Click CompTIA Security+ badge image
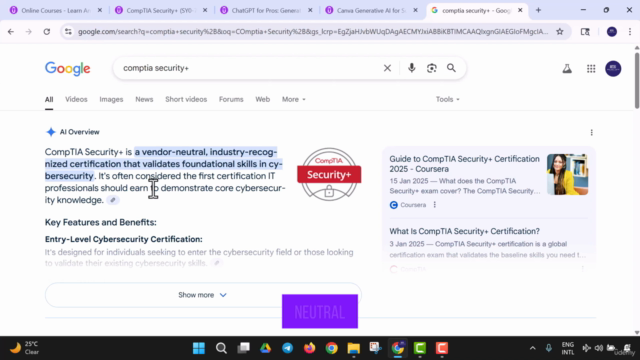This screenshot has height=360, width=640. click(329, 174)
